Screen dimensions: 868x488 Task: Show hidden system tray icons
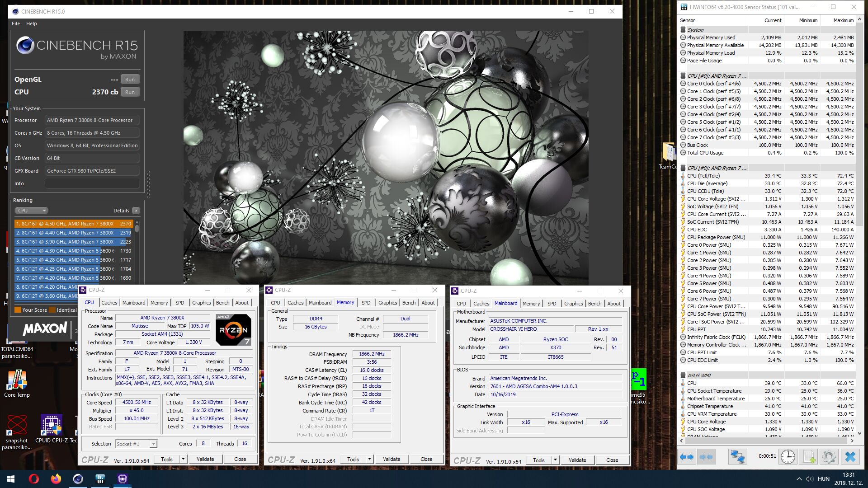point(799,479)
